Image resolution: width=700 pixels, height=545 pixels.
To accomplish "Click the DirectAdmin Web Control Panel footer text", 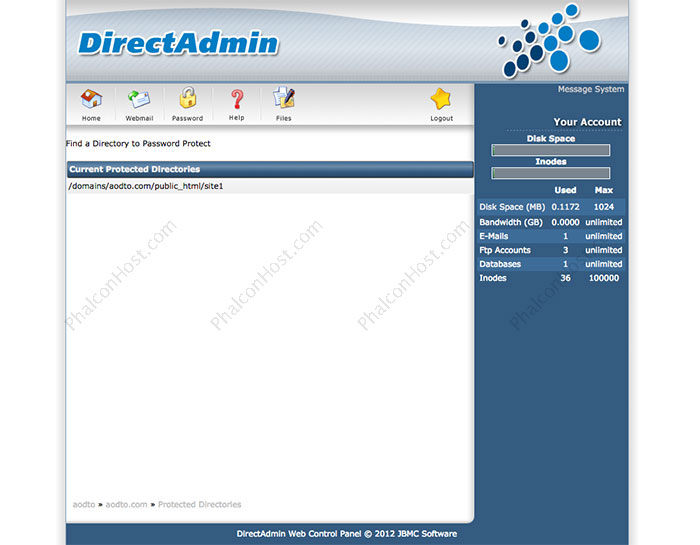I will coord(346,534).
